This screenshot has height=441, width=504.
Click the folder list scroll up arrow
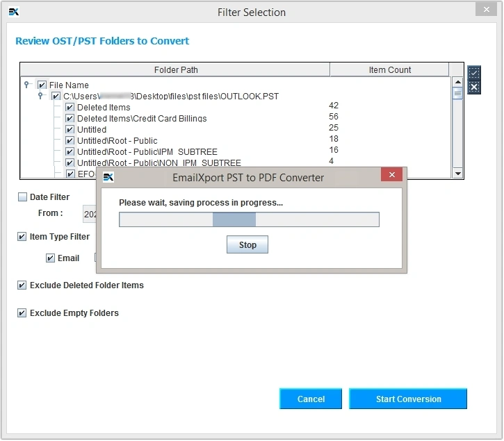tap(457, 82)
